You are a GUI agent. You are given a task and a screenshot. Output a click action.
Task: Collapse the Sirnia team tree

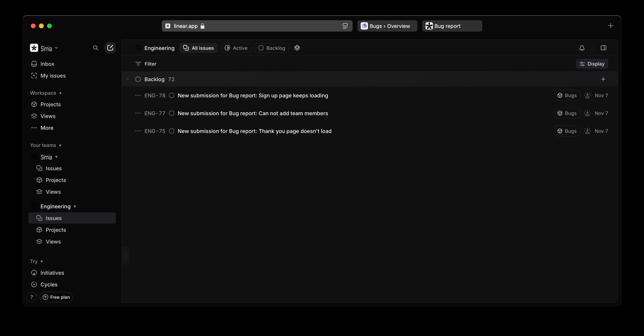point(56,157)
